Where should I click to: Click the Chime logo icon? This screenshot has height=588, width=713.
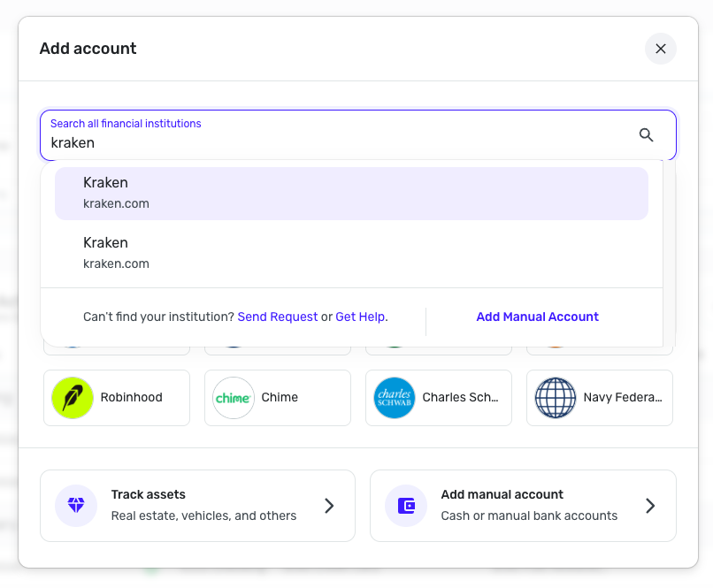click(x=234, y=398)
